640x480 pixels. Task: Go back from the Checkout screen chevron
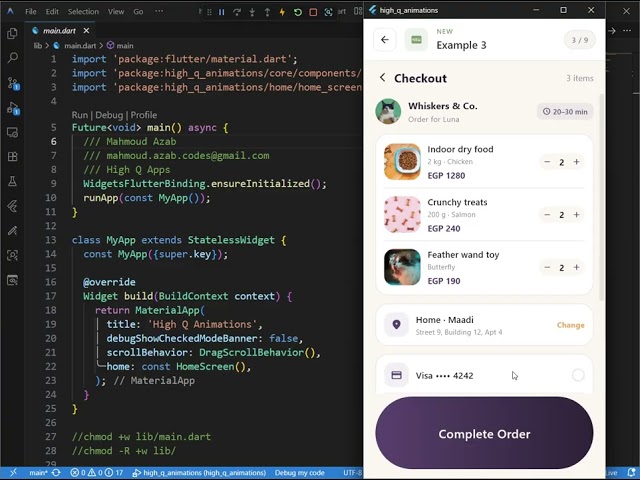(x=382, y=78)
